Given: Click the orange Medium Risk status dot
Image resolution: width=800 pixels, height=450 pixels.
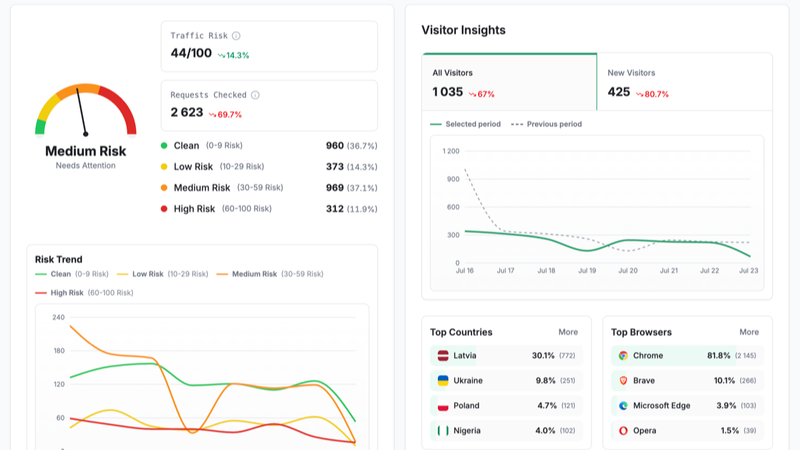Looking at the screenshot, I should coord(164,188).
